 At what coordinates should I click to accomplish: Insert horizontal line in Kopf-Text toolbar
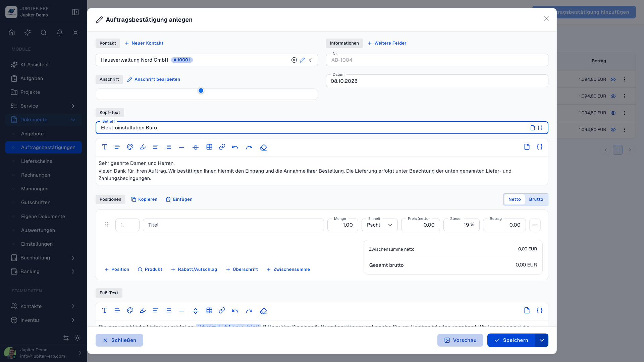click(x=181, y=147)
